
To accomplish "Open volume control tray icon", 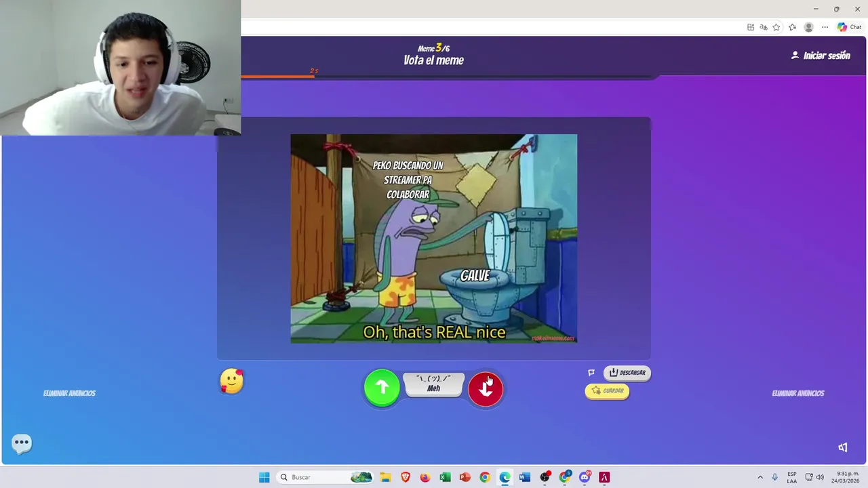I will (820, 477).
